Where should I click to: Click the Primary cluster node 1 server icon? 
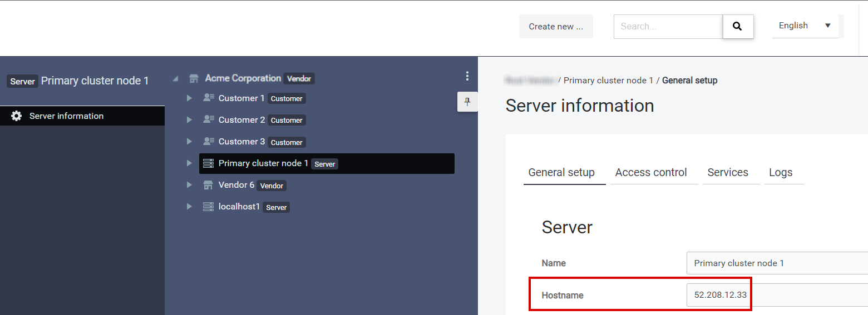(x=209, y=163)
